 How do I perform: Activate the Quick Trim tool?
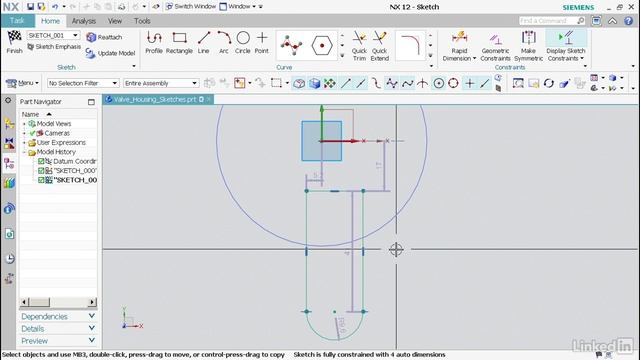359,46
